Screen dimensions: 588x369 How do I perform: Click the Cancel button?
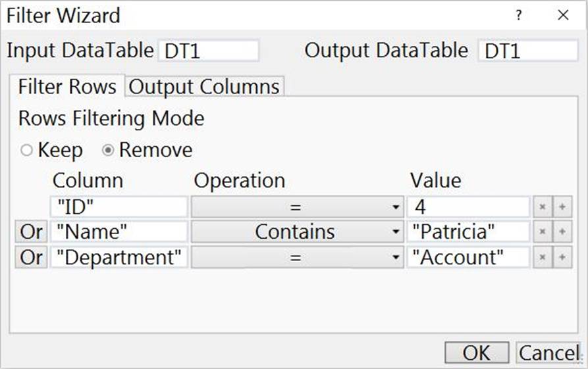[548, 353]
